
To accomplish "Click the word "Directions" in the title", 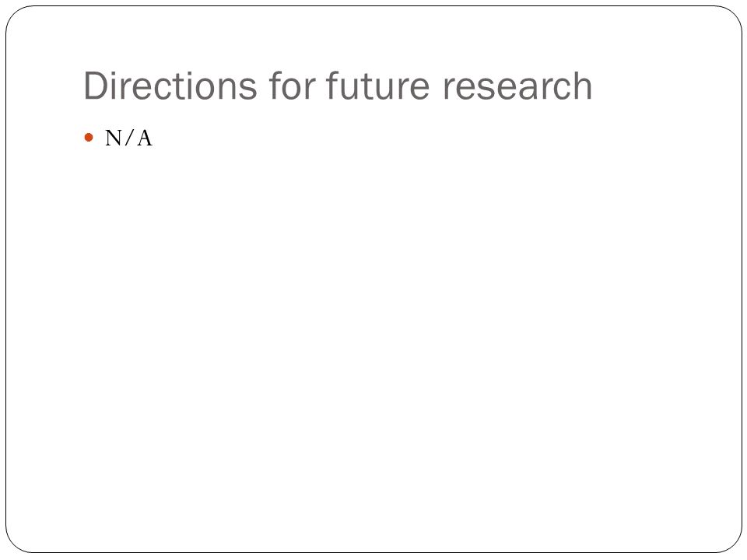I will pyautogui.click(x=170, y=86).
